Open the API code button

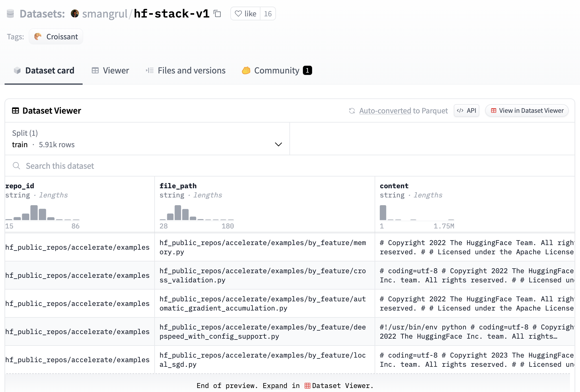pyautogui.click(x=466, y=111)
